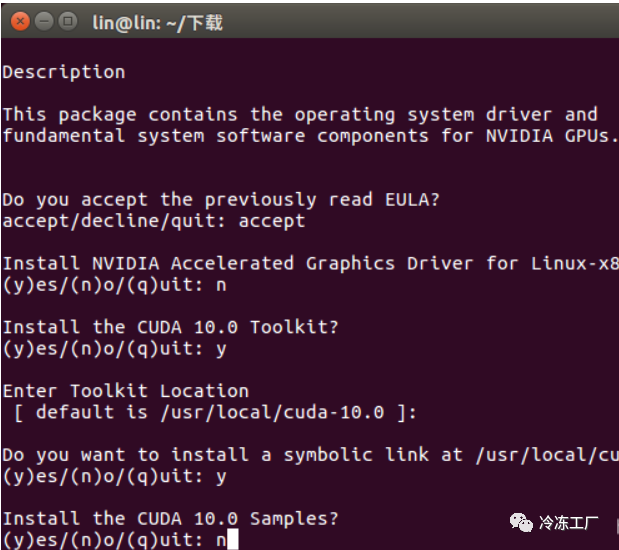
Task: Click the symbolic link question line
Action: (x=311, y=455)
